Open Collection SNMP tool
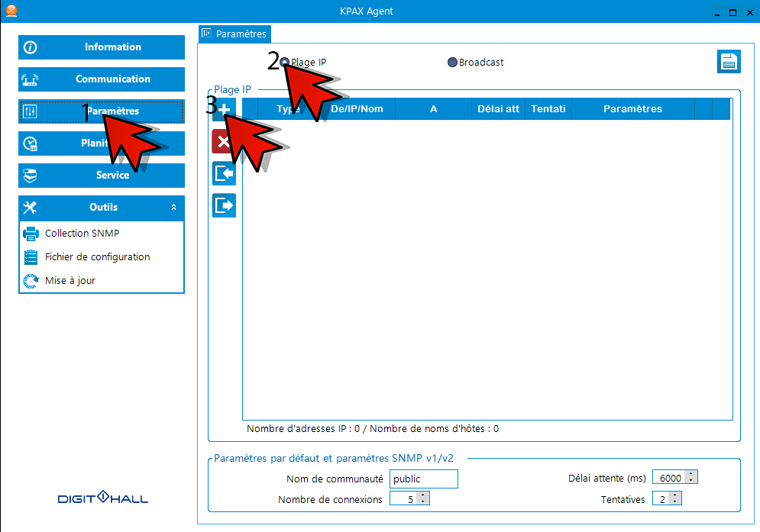The height and width of the screenshot is (532, 760). (82, 234)
